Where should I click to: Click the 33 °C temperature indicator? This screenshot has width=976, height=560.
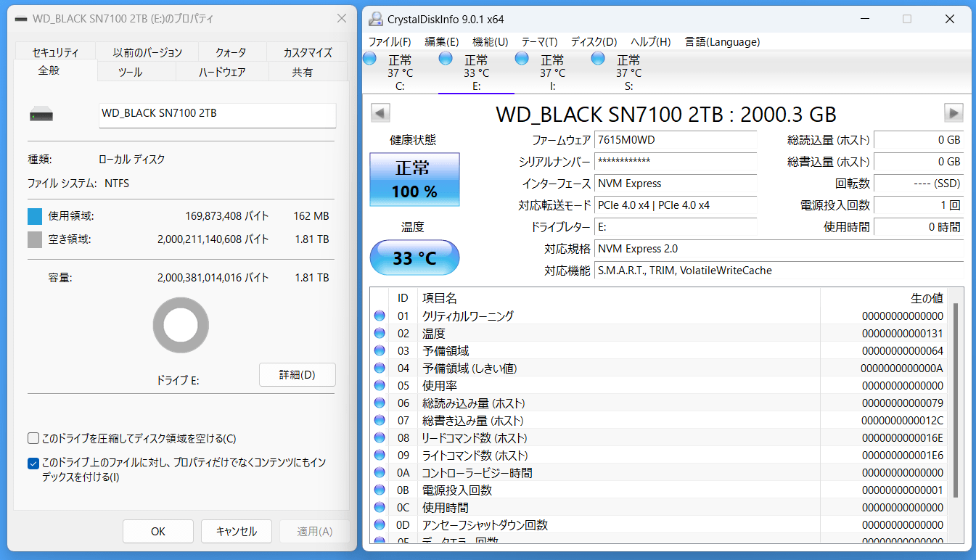click(x=415, y=258)
